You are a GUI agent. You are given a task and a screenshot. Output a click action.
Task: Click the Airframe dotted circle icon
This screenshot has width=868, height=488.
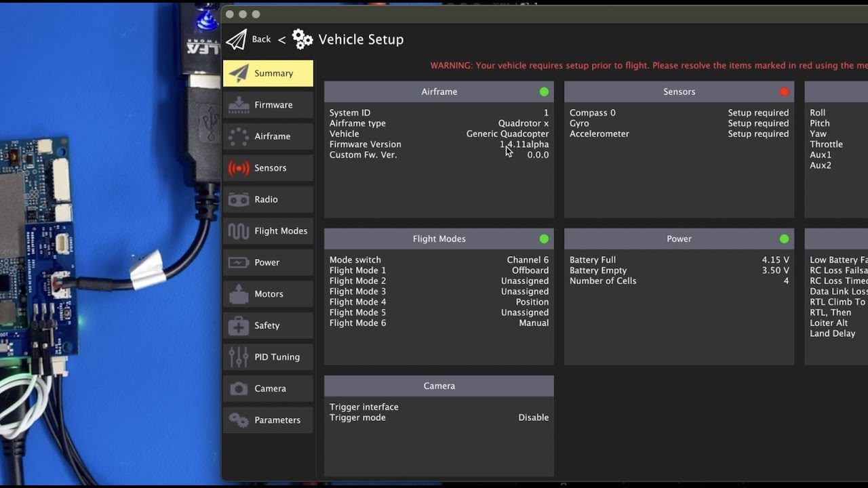click(238, 136)
